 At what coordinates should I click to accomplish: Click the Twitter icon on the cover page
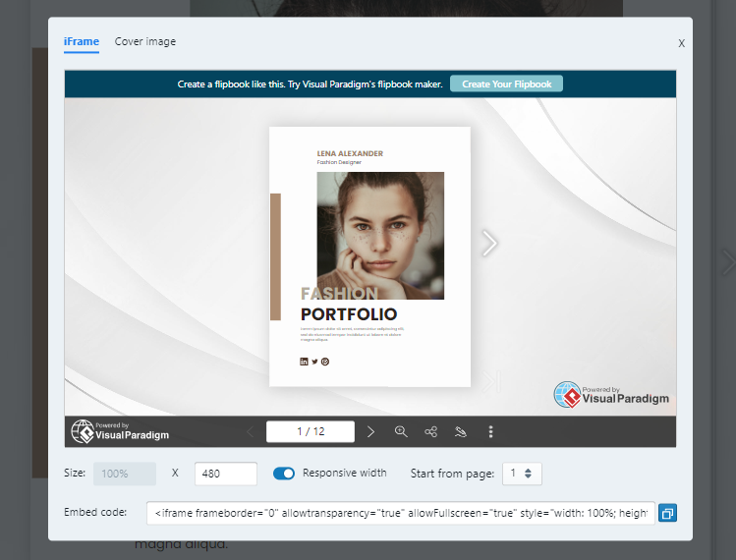pyautogui.click(x=314, y=362)
